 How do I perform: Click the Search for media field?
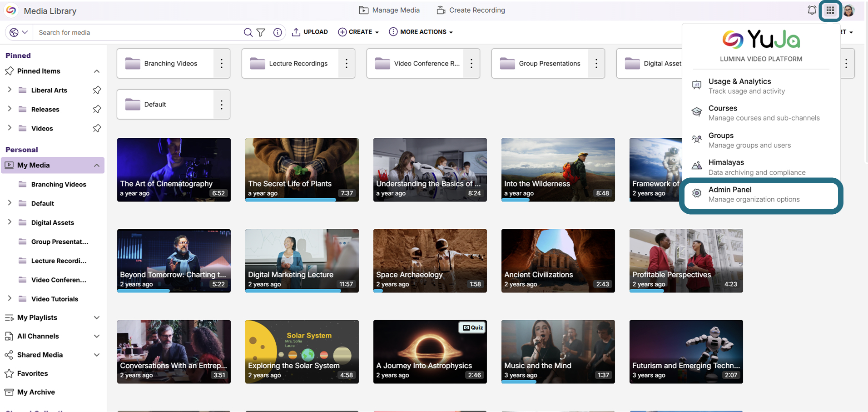point(139,32)
